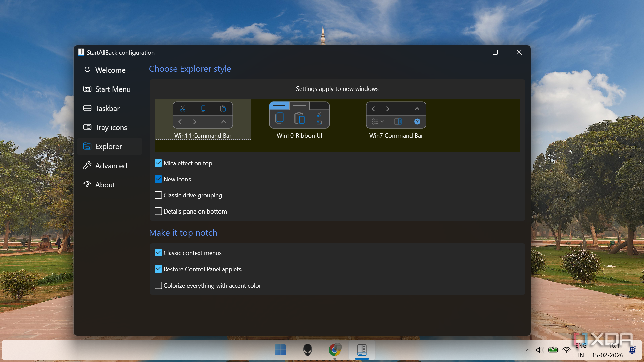Choose the Win7 Command Bar style thumbnail
644x362 pixels.
[396, 115]
